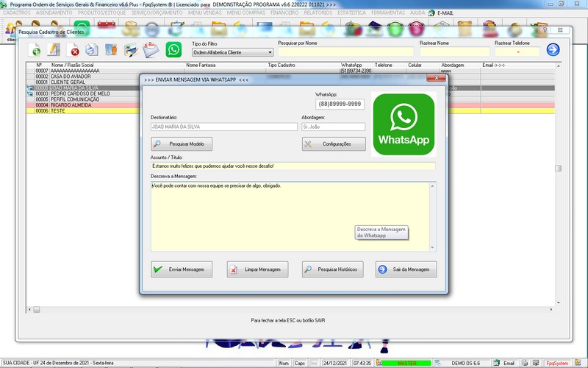This screenshot has width=588, height=368.
Task: Open the Configurações button in dialog
Action: (x=334, y=144)
